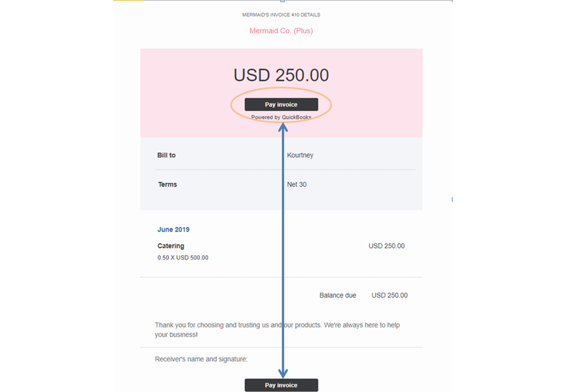Select the Catering line item
Viewport: 566px width, 392px height.
point(171,246)
